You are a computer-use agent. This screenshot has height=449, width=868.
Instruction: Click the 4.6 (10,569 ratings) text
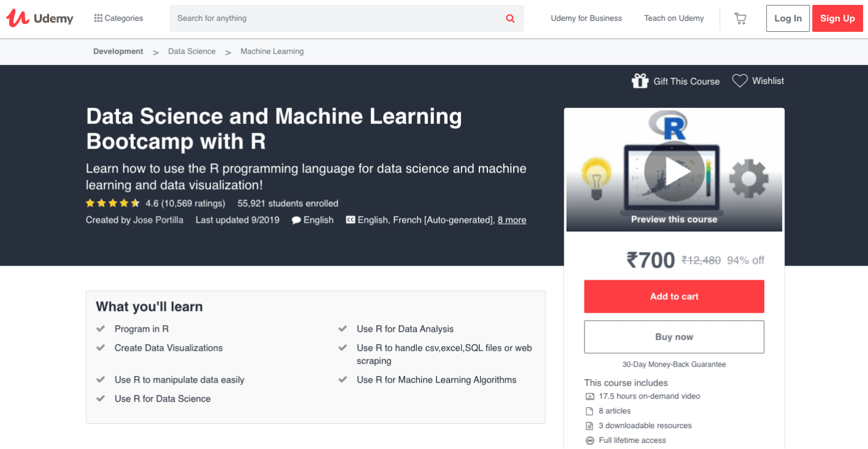185,204
